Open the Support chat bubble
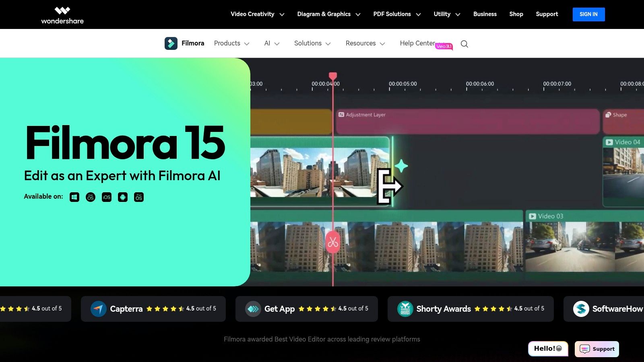The width and height of the screenshot is (644, 362). (x=597, y=349)
